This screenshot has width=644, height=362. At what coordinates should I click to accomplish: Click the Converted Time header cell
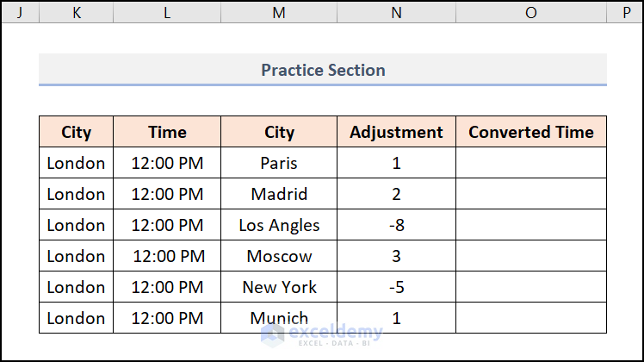[530, 132]
